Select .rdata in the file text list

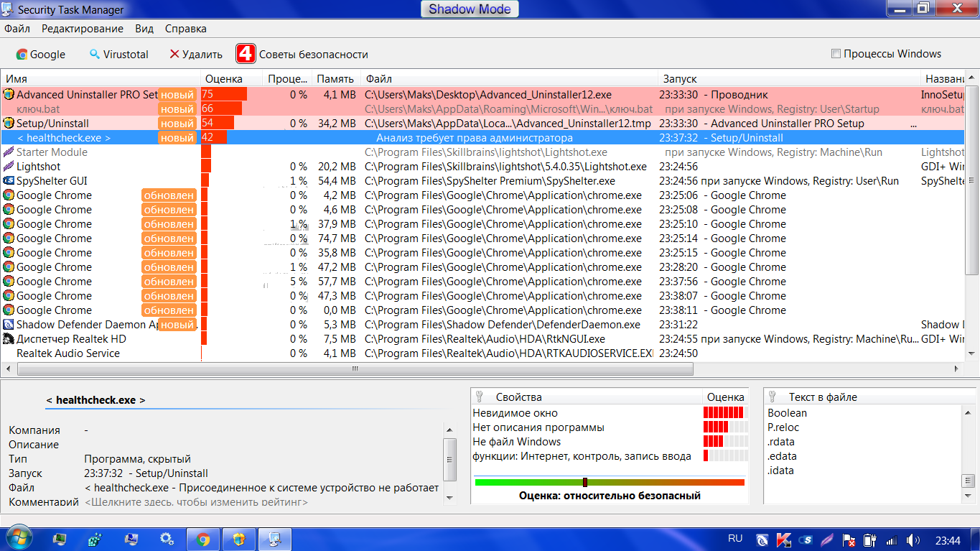pyautogui.click(x=781, y=442)
